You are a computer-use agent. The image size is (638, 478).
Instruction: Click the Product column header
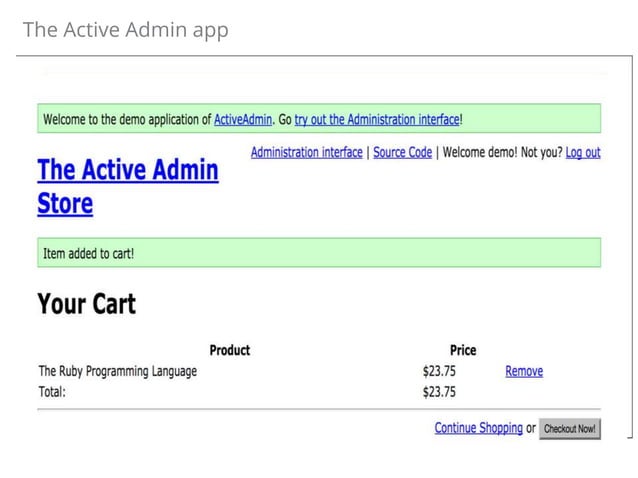229,350
